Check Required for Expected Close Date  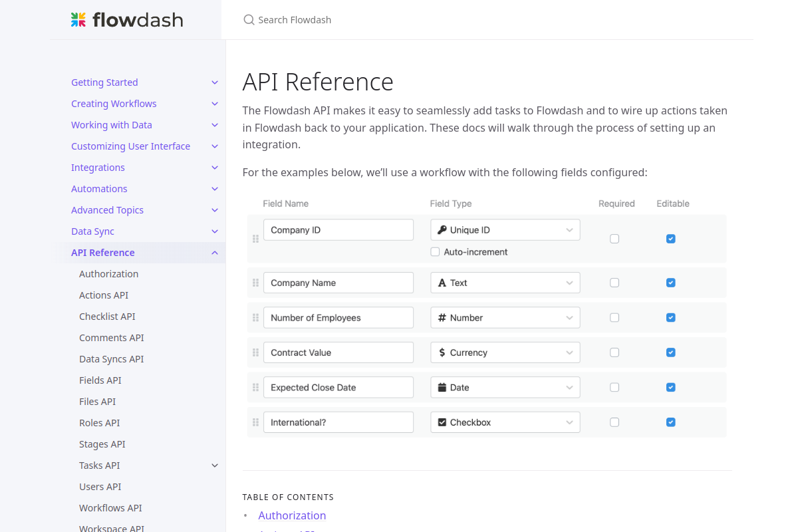coord(614,387)
